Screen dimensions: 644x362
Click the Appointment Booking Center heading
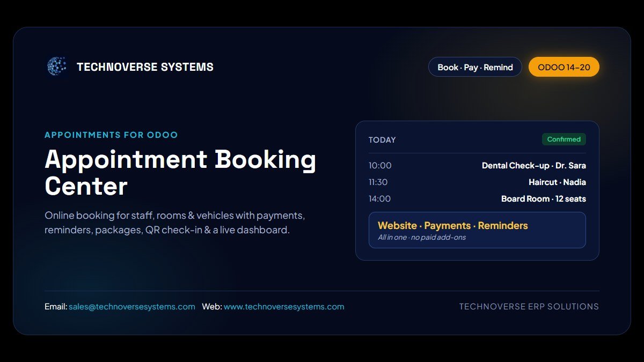(180, 173)
